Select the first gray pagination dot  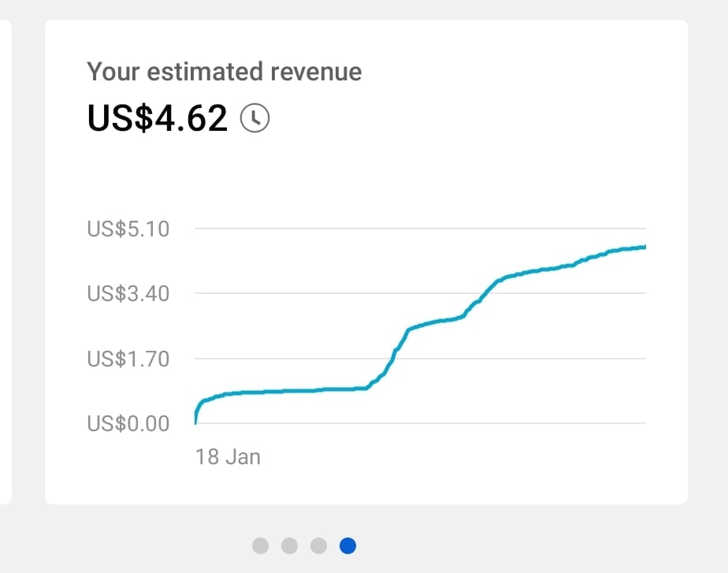[261, 545]
